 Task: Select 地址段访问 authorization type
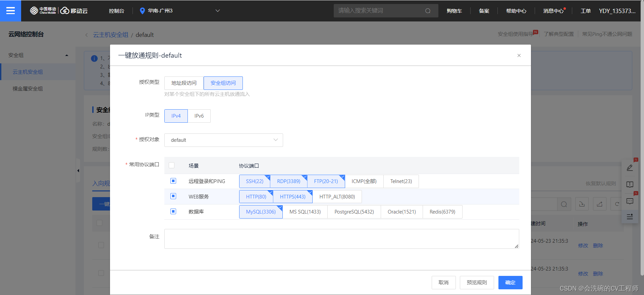(x=184, y=83)
